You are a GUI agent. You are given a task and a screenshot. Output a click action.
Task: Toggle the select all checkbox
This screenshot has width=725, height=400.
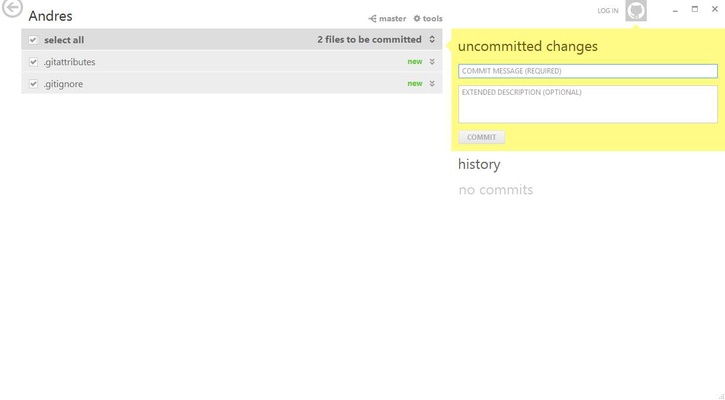coord(33,40)
